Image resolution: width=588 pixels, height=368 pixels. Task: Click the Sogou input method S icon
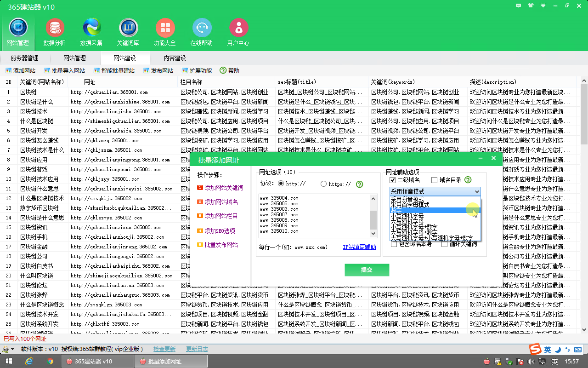(534, 349)
